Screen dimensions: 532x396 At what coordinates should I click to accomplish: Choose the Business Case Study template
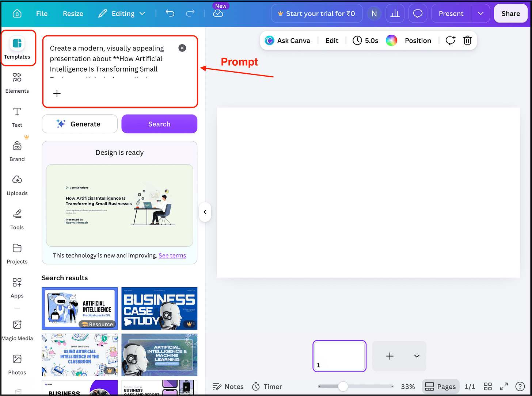pyautogui.click(x=159, y=308)
